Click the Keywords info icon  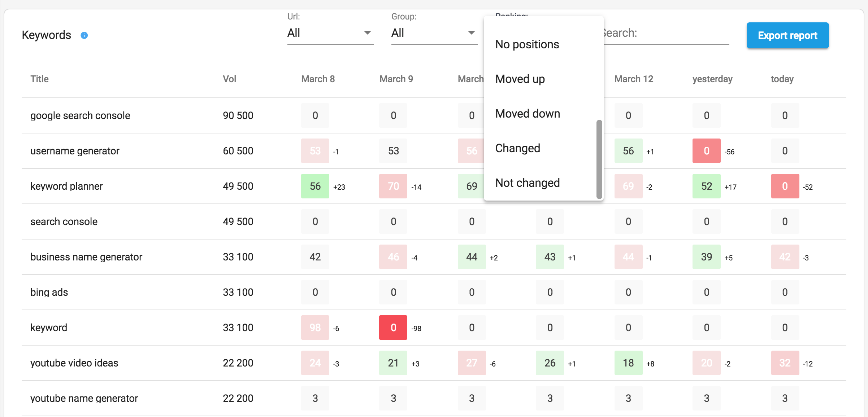click(84, 35)
